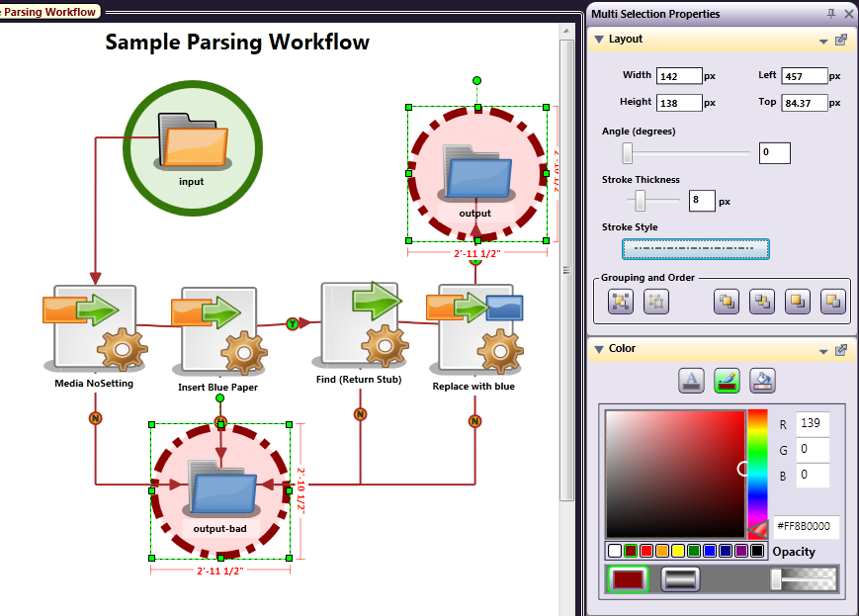This screenshot has width=859, height=616.
Task: Select the output folder node
Action: 477,174
